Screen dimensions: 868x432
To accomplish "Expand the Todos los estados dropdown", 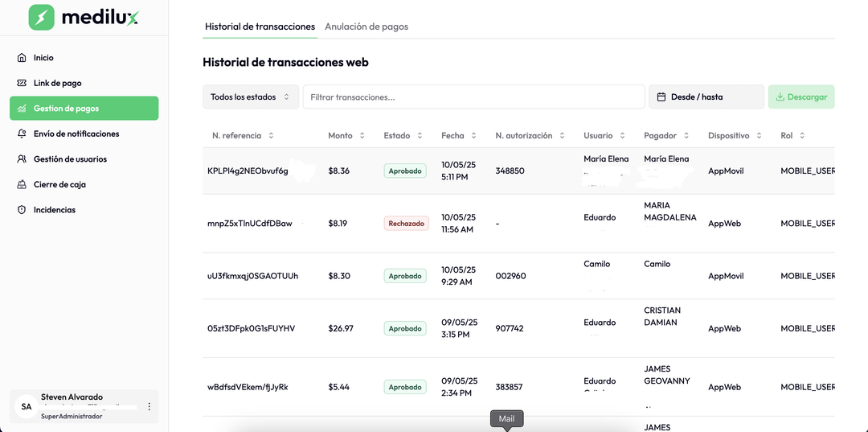I will tap(250, 97).
